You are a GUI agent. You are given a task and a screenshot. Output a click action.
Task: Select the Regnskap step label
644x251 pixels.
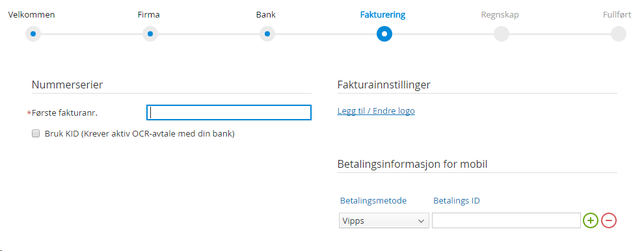pos(500,15)
